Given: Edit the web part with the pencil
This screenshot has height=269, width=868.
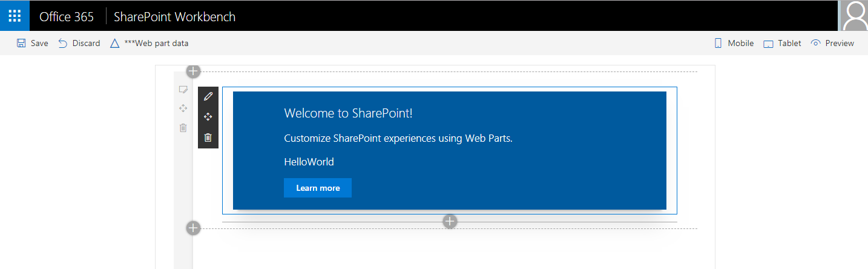Looking at the screenshot, I should 208,96.
